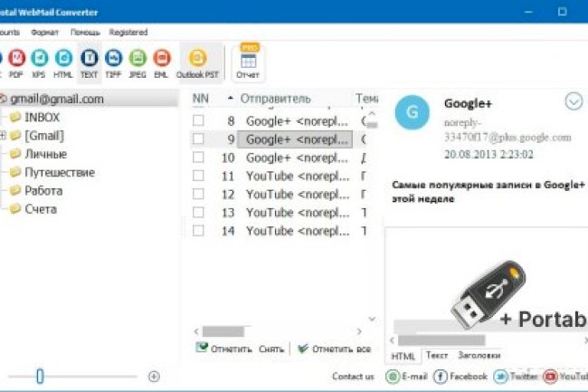Switch to the Текст preview tab
Image resolution: width=588 pixels, height=392 pixels.
437,356
